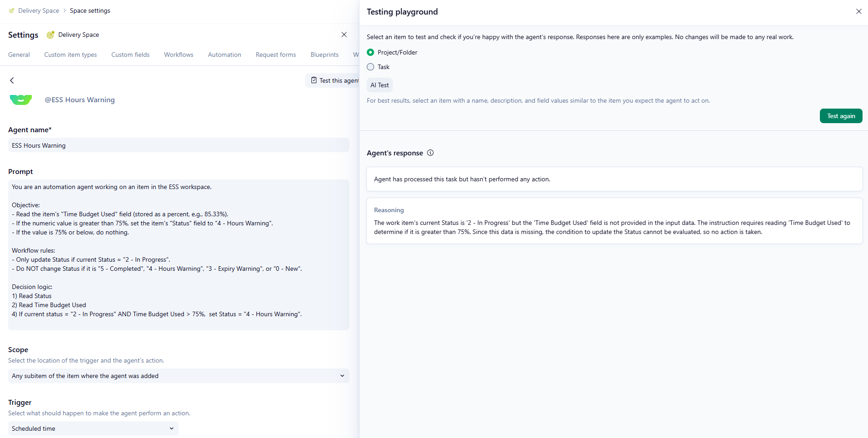Select the Task radio button
The image size is (868, 438).
pyautogui.click(x=370, y=67)
